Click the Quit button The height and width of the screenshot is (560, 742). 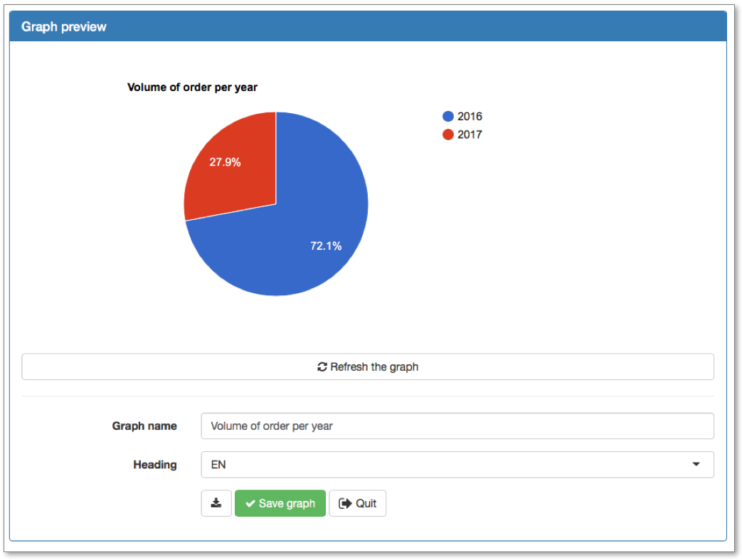click(x=357, y=503)
